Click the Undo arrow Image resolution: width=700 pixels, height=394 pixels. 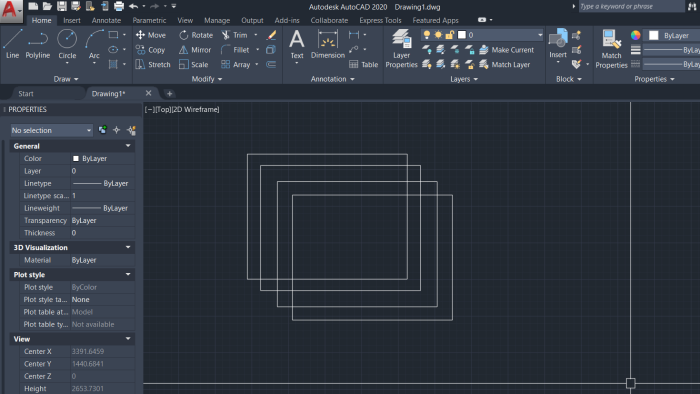click(x=133, y=6)
